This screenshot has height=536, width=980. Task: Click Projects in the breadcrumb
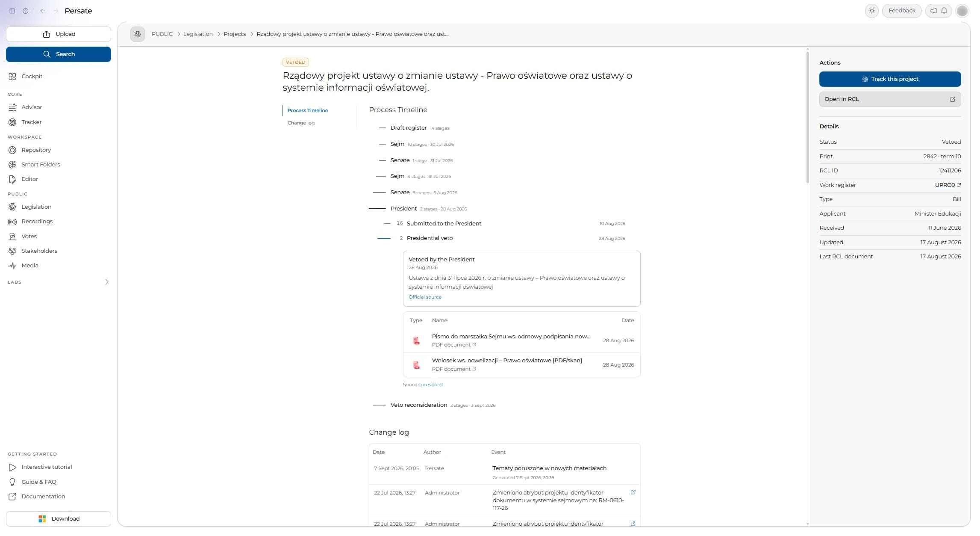(235, 34)
